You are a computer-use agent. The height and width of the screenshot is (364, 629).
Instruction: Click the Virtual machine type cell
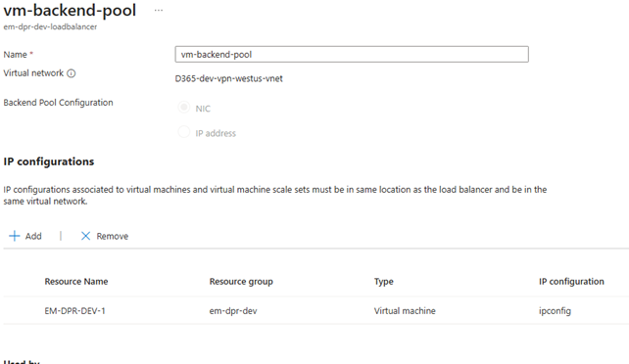click(405, 311)
